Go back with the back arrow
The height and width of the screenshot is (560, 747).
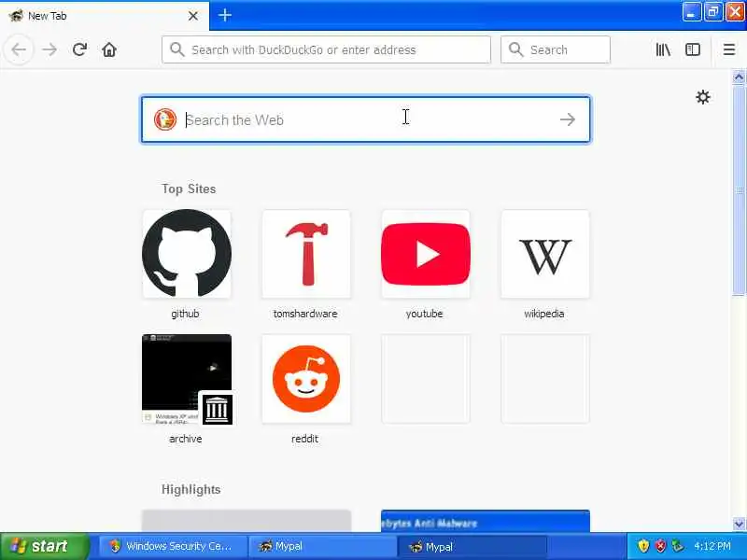click(19, 49)
